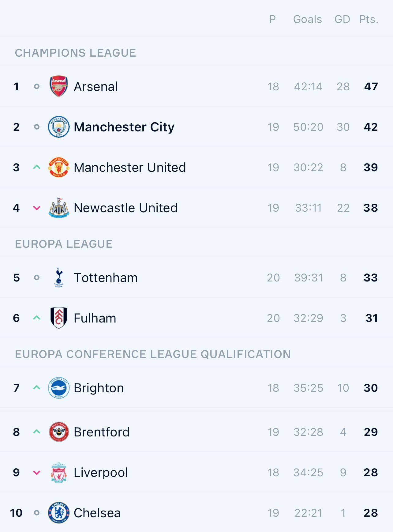Tap the Arsenal club crest
This screenshot has width=393, height=532.
(59, 86)
